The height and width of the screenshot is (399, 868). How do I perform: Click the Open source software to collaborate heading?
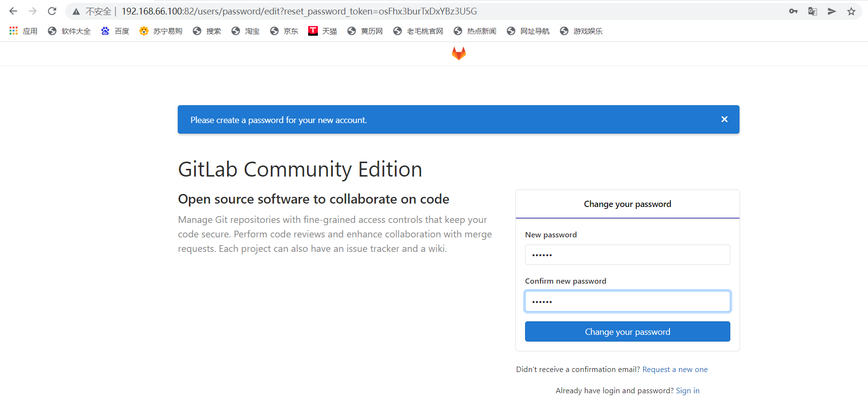[x=313, y=199]
